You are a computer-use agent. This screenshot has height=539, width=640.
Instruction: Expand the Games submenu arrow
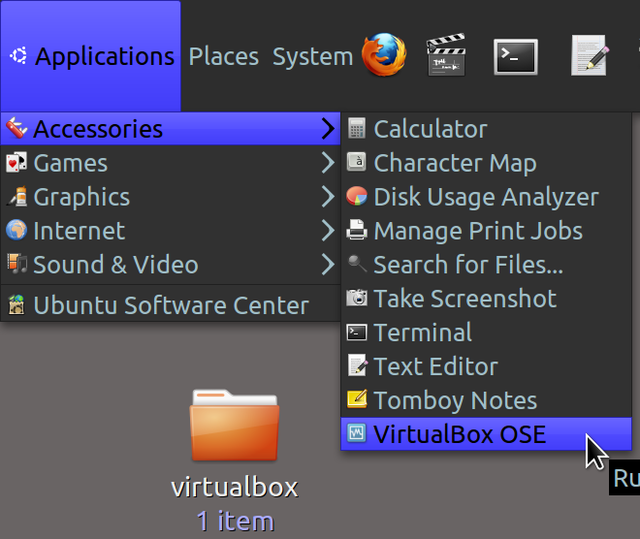(x=328, y=162)
